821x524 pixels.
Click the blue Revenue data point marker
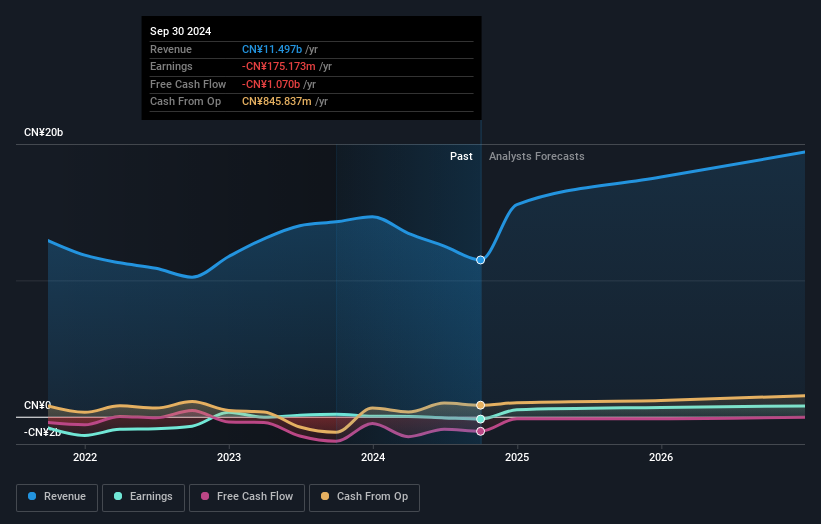pyautogui.click(x=480, y=260)
